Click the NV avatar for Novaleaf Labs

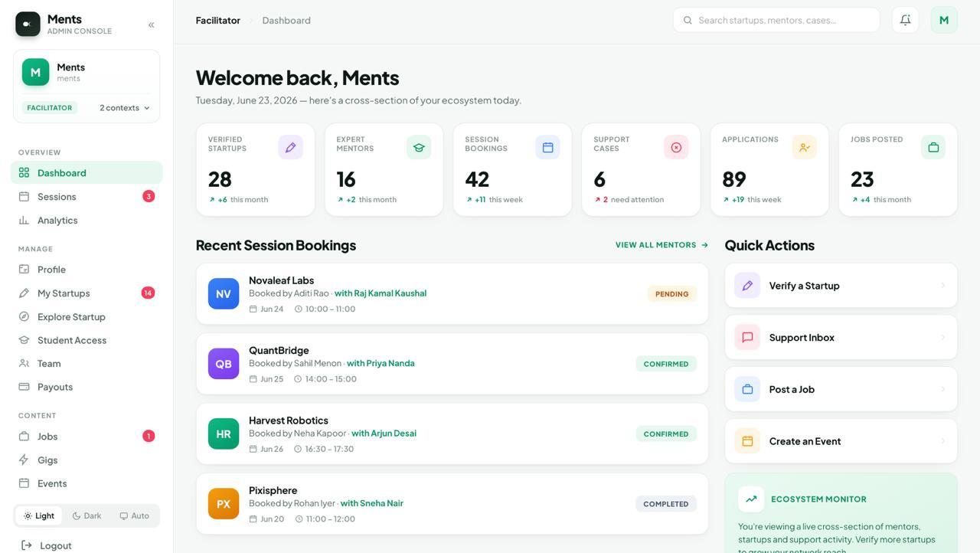point(224,293)
